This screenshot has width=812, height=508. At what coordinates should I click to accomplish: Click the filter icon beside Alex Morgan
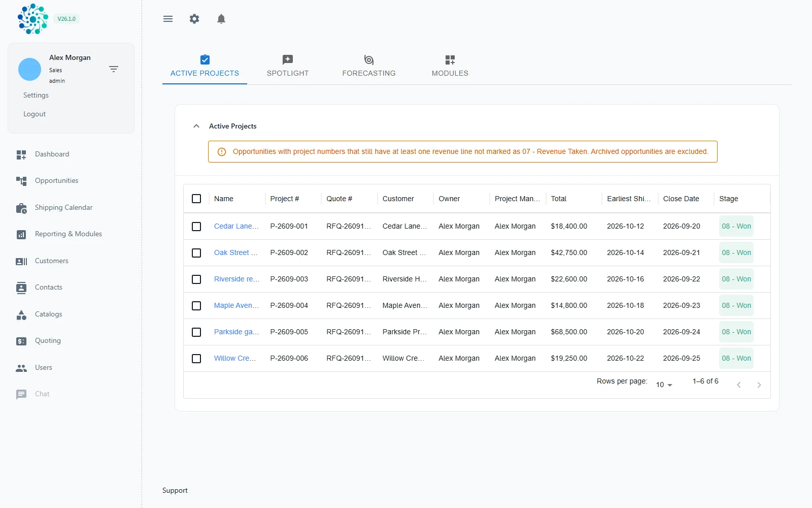pyautogui.click(x=114, y=69)
